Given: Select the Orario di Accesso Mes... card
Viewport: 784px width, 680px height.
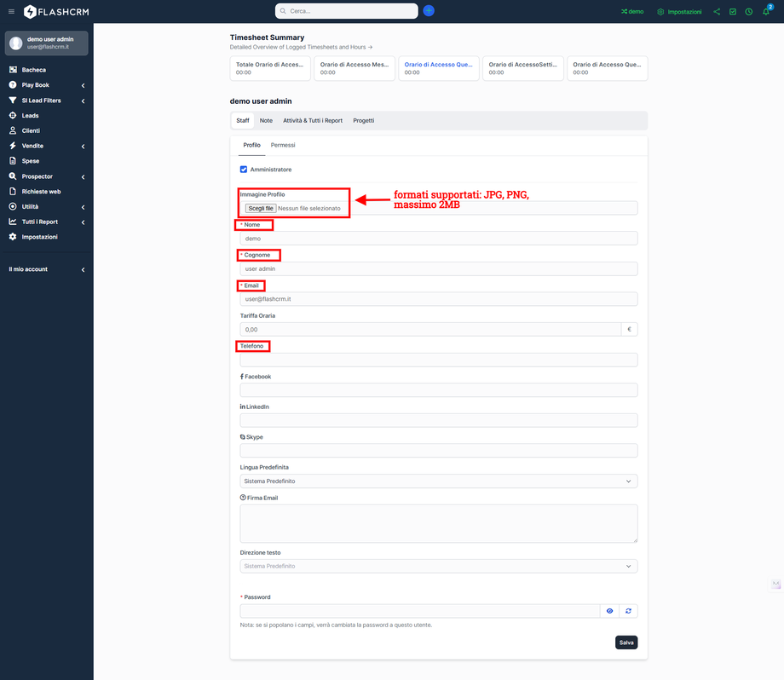Looking at the screenshot, I should click(x=355, y=68).
